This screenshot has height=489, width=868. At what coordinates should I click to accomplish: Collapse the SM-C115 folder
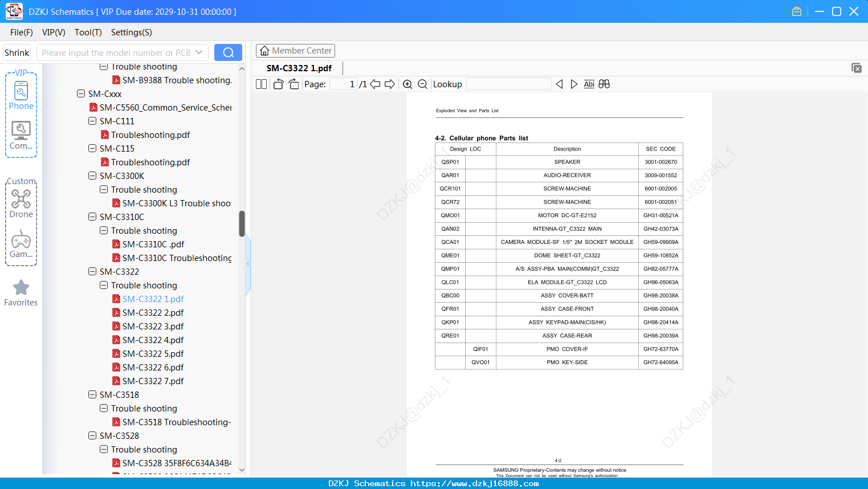coord(92,149)
